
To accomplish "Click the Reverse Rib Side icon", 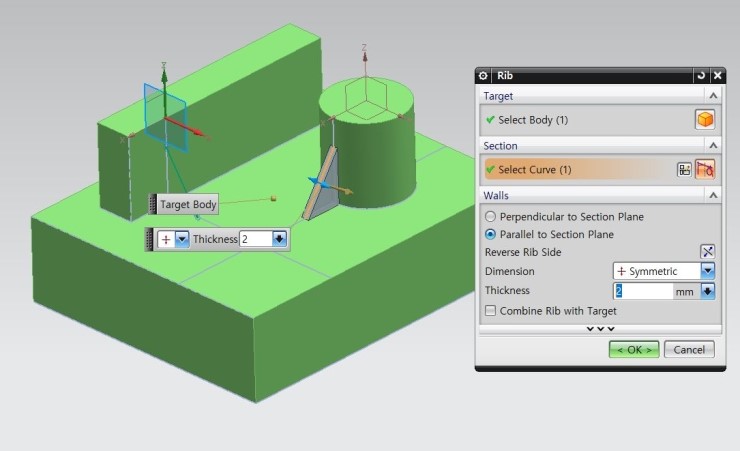I will pyautogui.click(x=707, y=251).
